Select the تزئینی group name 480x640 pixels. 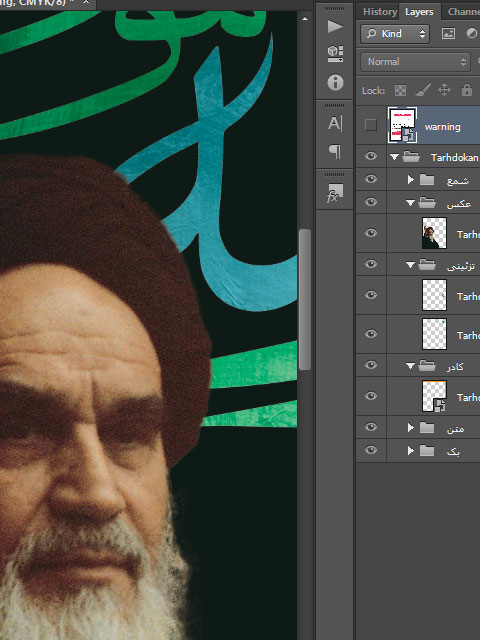460,266
